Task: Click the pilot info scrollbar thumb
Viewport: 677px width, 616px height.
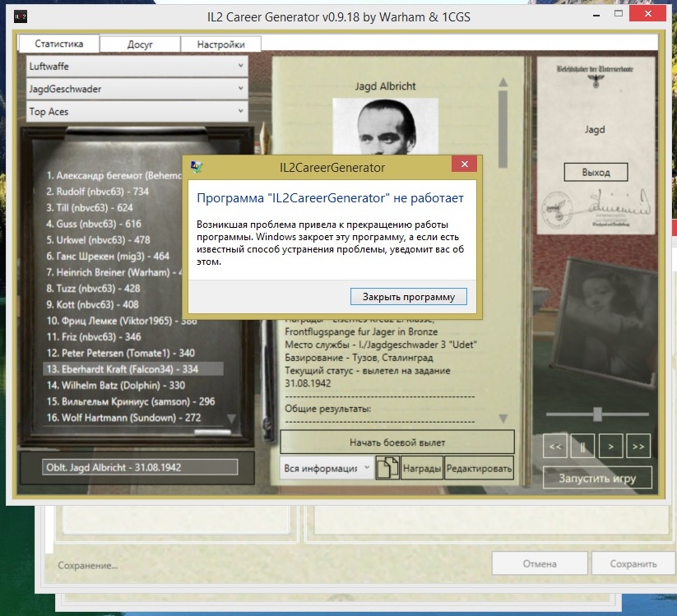Action: 503,128
